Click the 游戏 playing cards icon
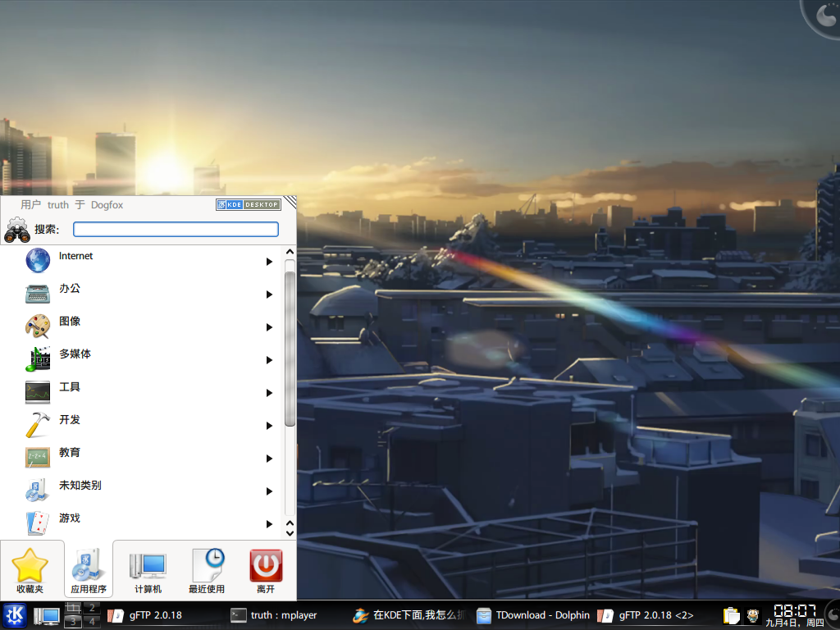The height and width of the screenshot is (630, 840). [x=38, y=523]
